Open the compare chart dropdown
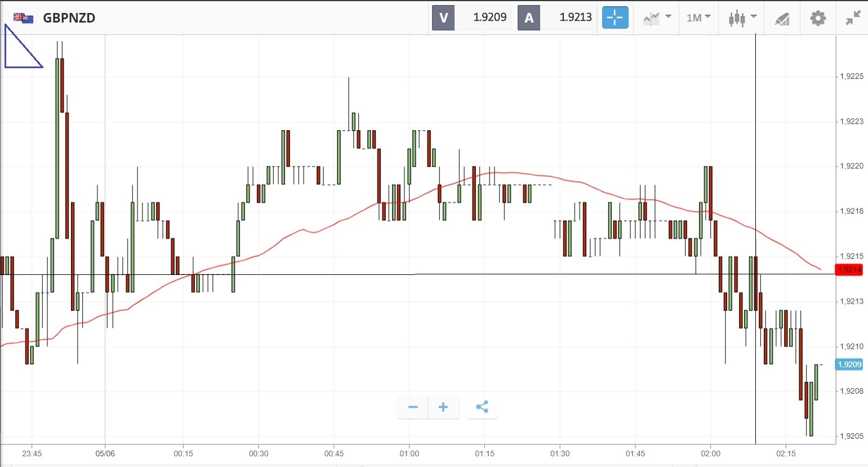 657,17
